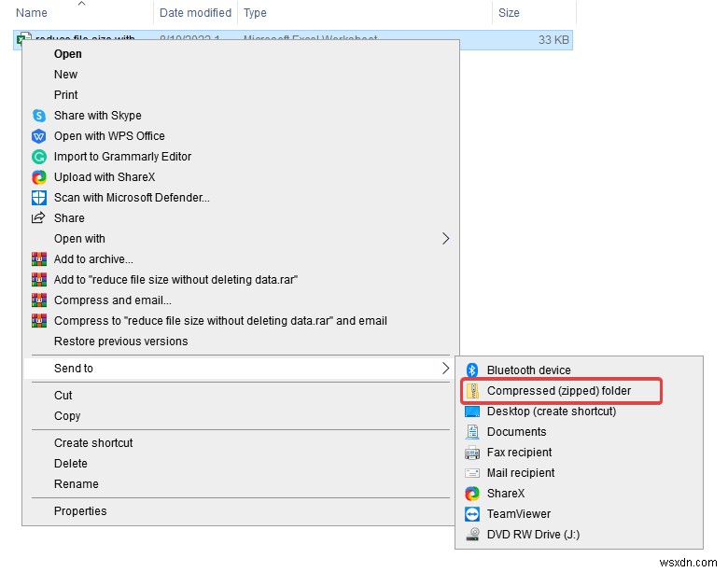Sort by the Date modified column header

tap(195, 12)
